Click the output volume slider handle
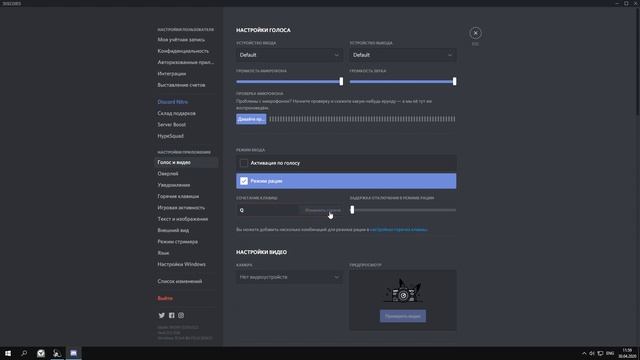640x360 pixels. point(454,81)
